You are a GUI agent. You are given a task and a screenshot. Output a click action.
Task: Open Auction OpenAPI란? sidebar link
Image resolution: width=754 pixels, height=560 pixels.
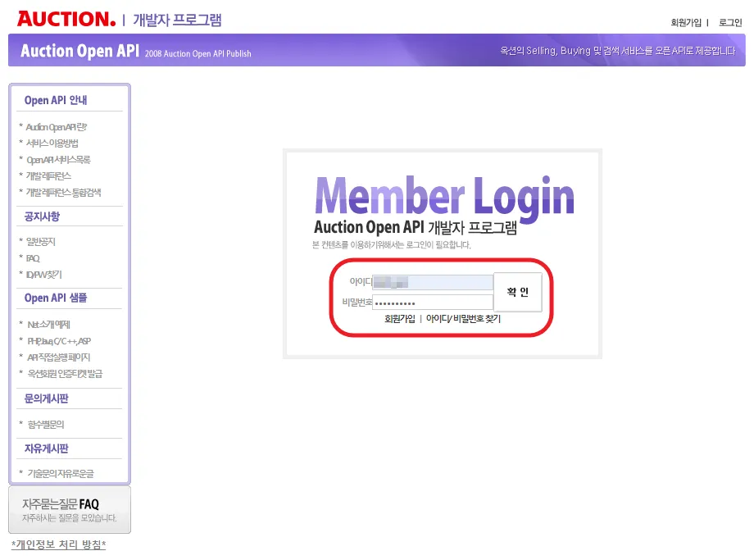click(x=57, y=127)
